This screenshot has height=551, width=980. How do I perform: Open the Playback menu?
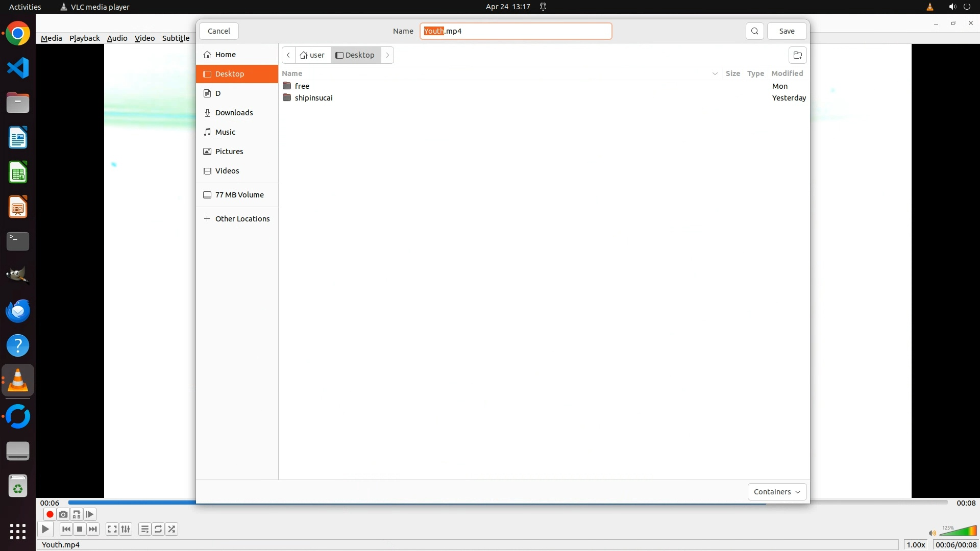84,38
